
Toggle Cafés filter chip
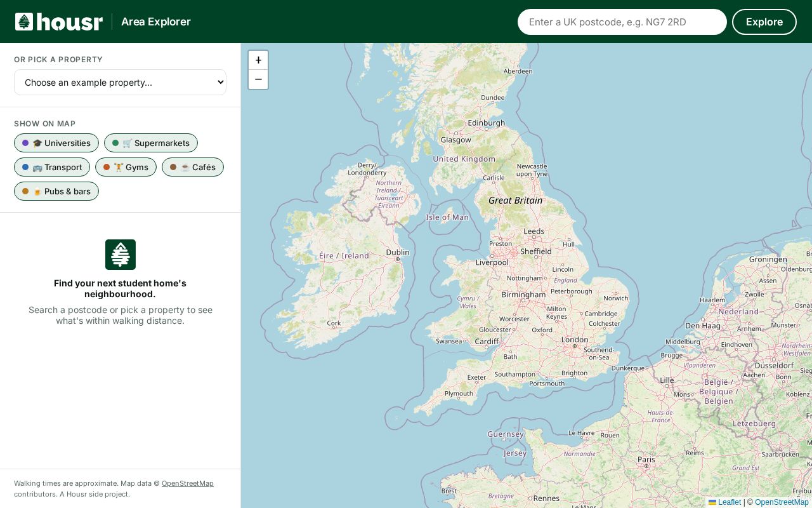click(x=193, y=167)
